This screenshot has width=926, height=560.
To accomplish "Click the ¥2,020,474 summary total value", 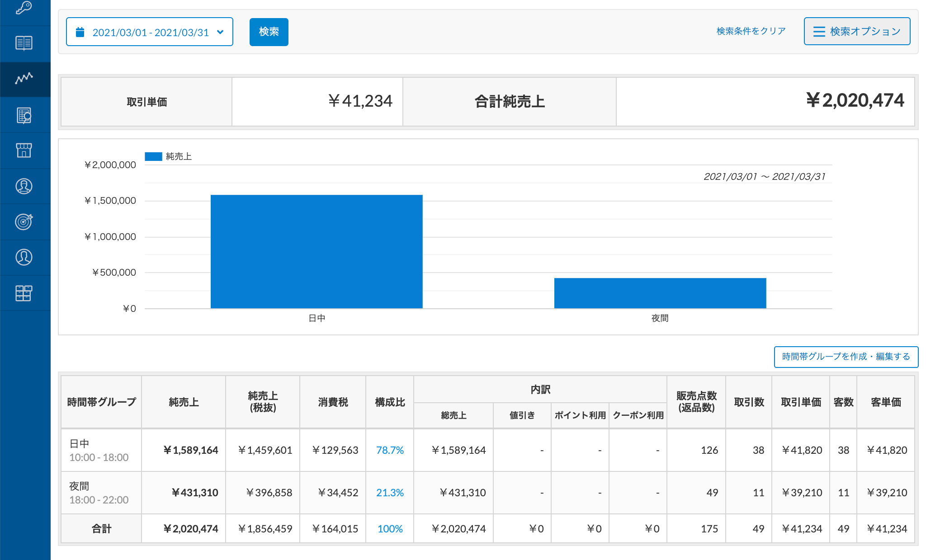I will pyautogui.click(x=855, y=100).
